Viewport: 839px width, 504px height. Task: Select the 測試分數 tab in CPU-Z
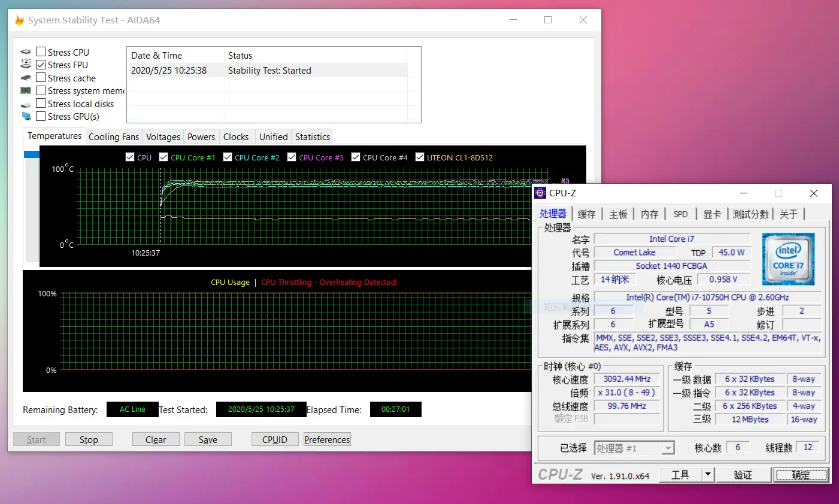pyautogui.click(x=750, y=214)
